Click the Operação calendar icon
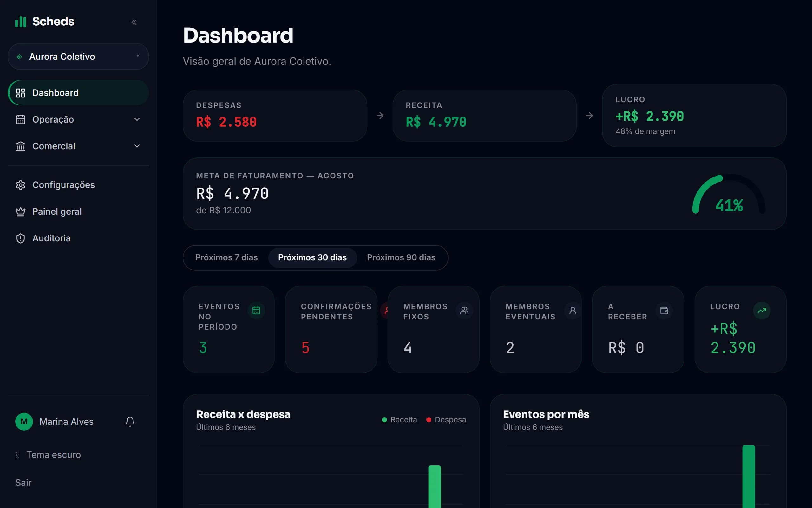812x508 pixels. pos(21,119)
